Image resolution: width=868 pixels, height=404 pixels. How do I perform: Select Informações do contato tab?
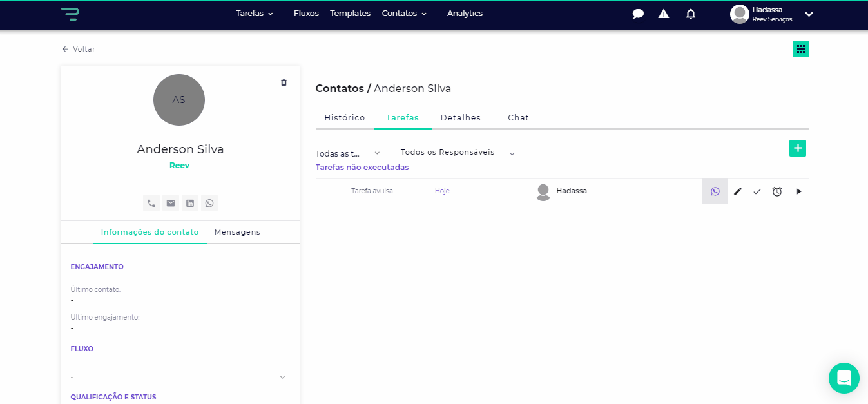click(150, 232)
